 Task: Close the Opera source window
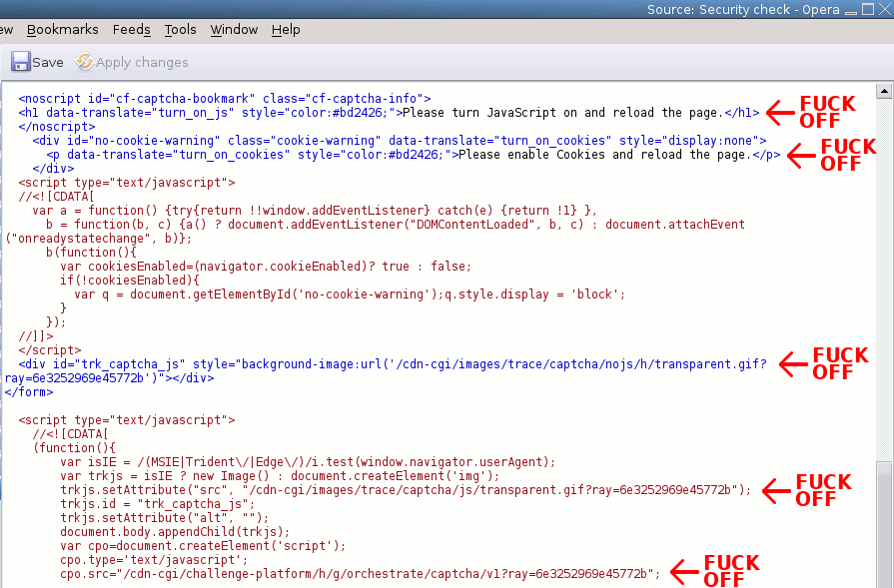[884, 10]
